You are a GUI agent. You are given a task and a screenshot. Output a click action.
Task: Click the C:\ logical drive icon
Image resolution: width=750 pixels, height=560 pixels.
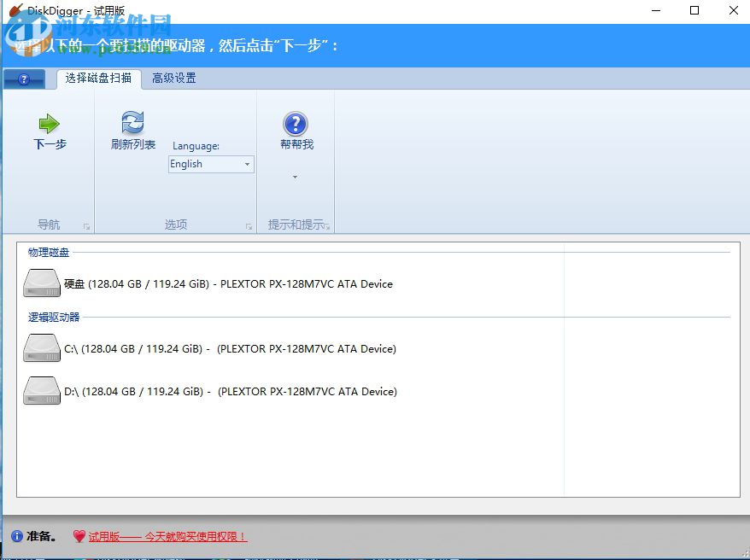[x=41, y=347]
